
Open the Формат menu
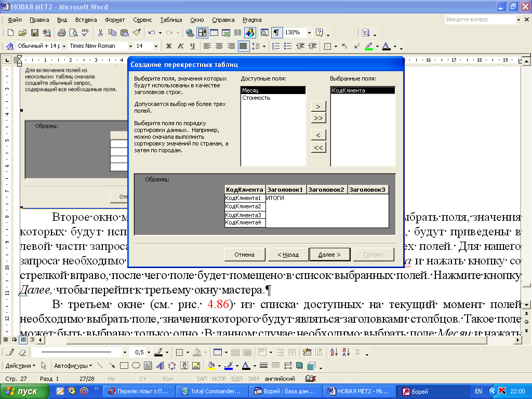115,20
